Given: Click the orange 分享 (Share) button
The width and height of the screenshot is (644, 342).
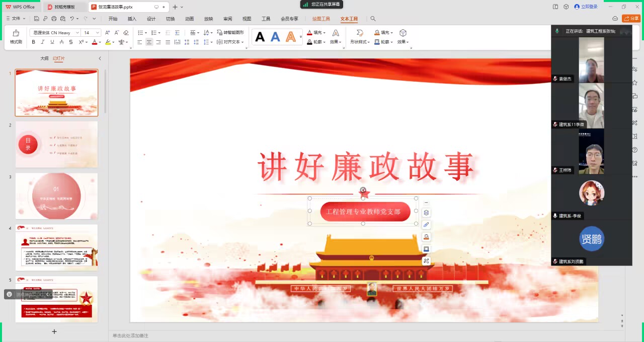Looking at the screenshot, I should tap(631, 19).
